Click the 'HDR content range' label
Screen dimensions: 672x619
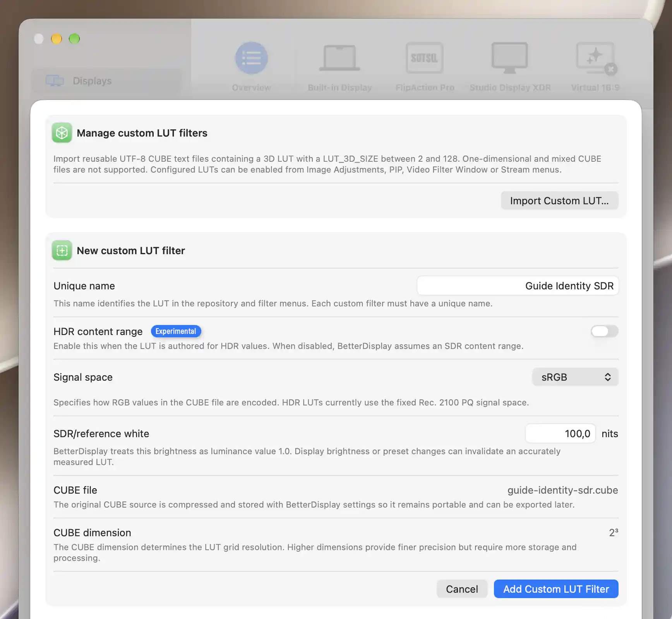click(x=98, y=332)
